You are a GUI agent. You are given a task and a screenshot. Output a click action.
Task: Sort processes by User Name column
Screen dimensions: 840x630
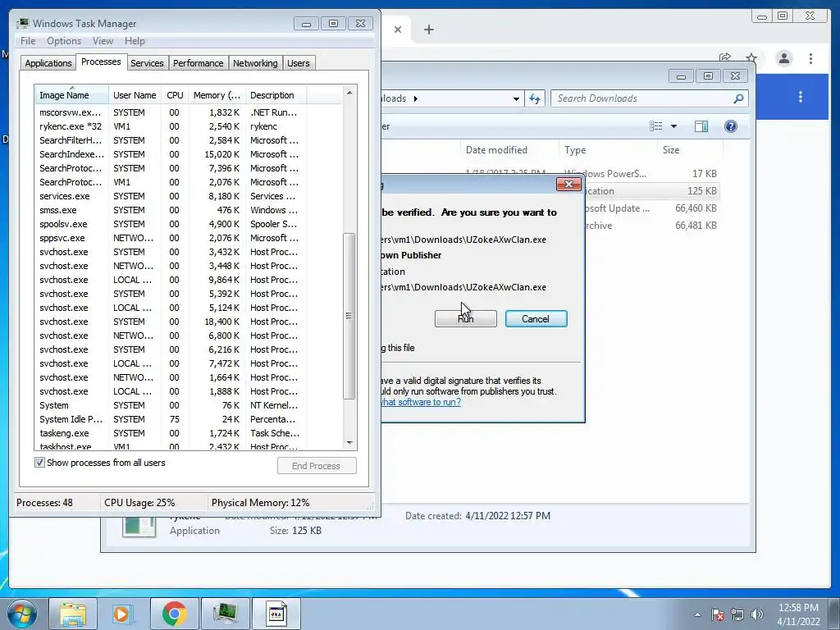pos(135,95)
